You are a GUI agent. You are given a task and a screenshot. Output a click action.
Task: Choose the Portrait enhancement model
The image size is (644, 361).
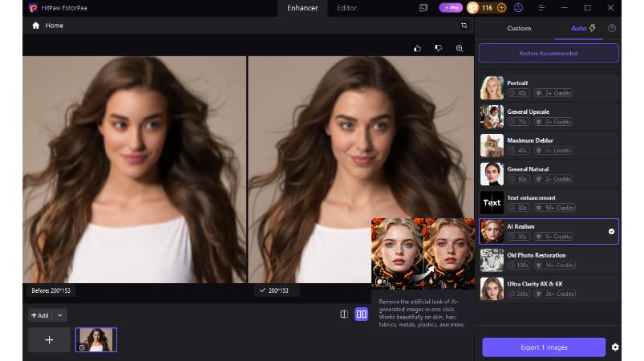[x=549, y=88]
